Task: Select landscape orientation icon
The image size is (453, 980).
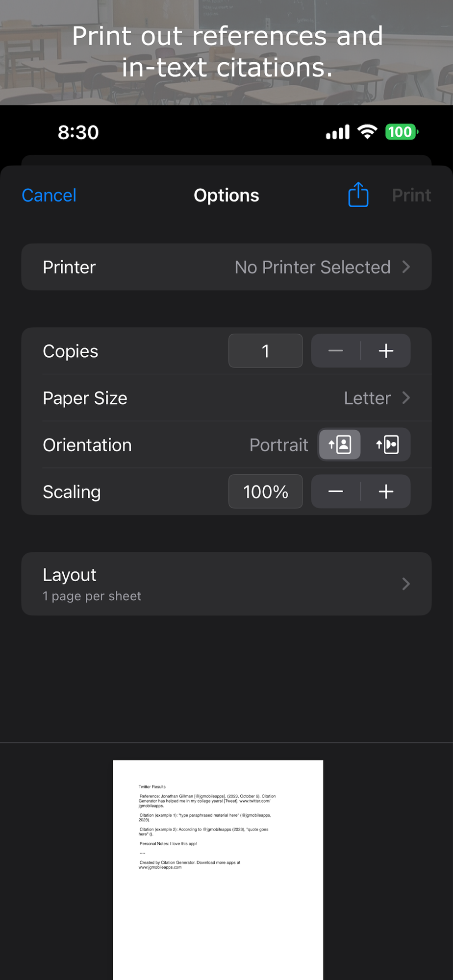Action: (x=387, y=445)
